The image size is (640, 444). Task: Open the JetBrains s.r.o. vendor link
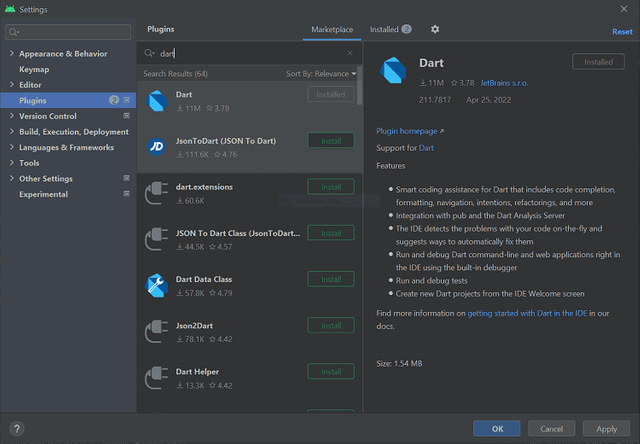tap(504, 83)
